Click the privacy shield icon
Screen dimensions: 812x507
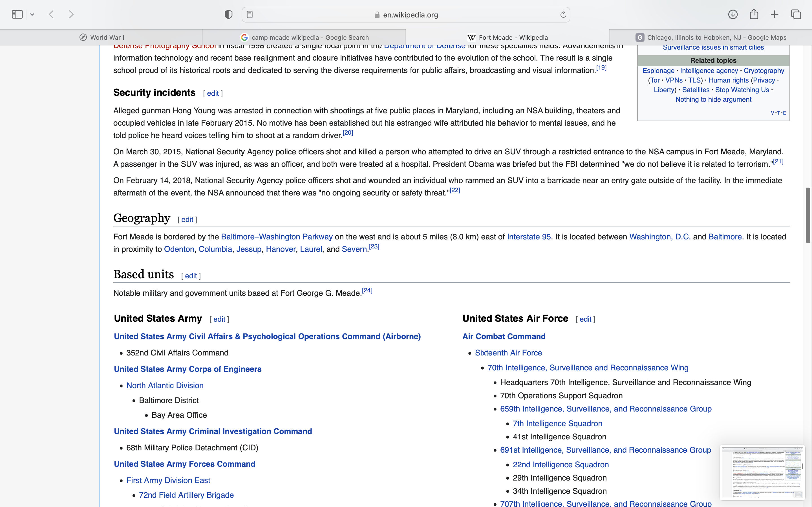click(x=228, y=14)
